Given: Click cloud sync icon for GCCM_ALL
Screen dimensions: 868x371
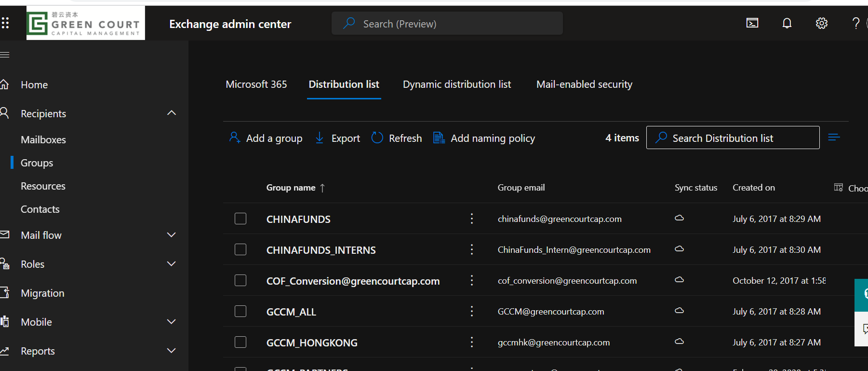Looking at the screenshot, I should tap(679, 311).
